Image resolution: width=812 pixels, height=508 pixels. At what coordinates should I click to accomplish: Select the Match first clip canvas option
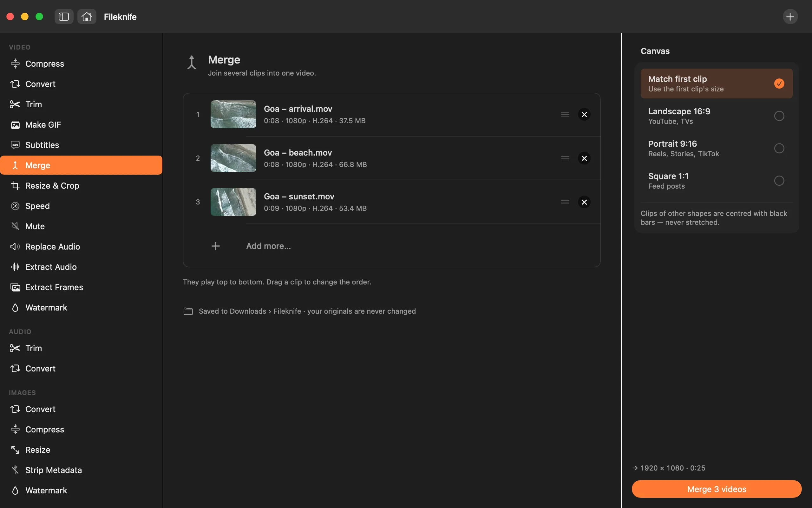pos(717,84)
